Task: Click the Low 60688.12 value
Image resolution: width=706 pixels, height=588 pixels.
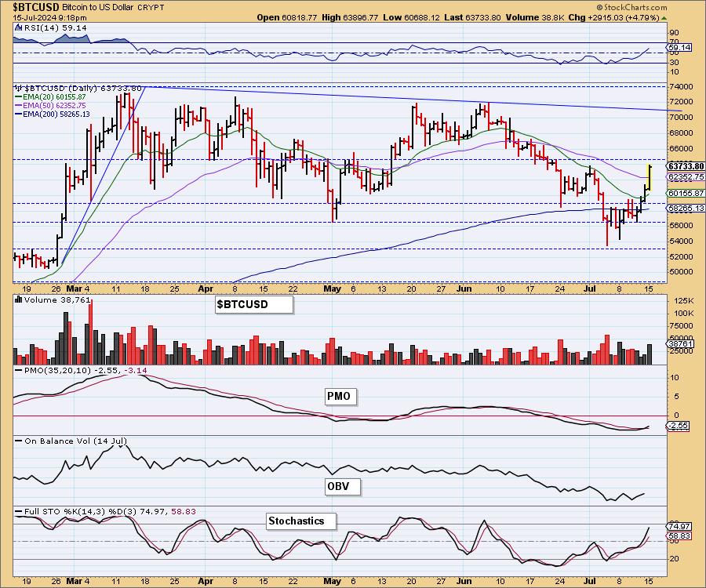Action: tap(411, 17)
